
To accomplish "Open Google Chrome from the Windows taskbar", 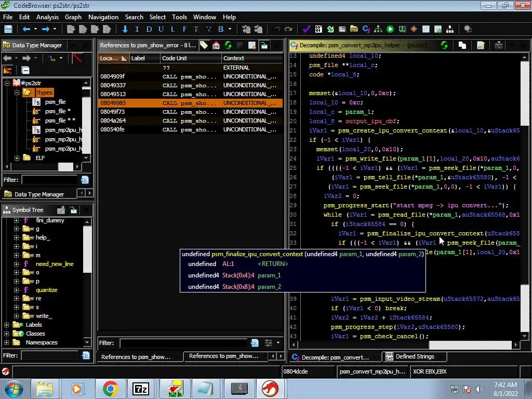I will click(110, 389).
